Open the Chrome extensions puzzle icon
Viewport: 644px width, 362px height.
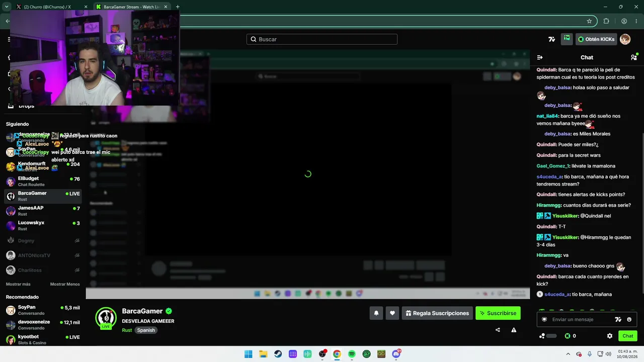[x=606, y=21]
